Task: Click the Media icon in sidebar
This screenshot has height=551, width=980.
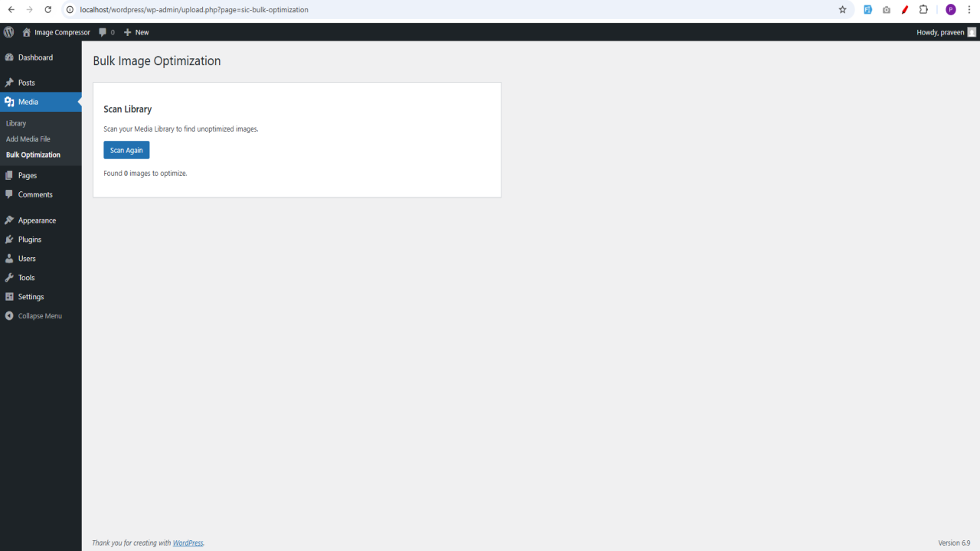Action: click(x=9, y=102)
